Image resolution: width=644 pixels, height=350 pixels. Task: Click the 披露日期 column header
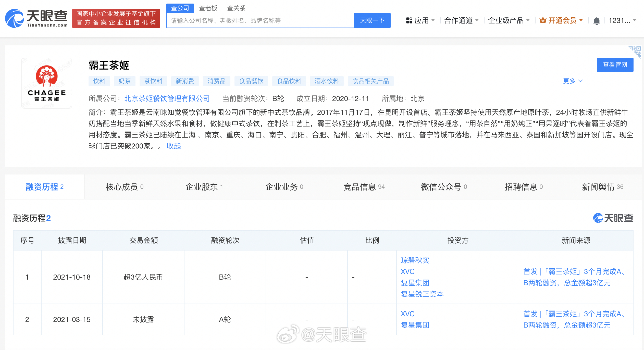[x=72, y=240]
